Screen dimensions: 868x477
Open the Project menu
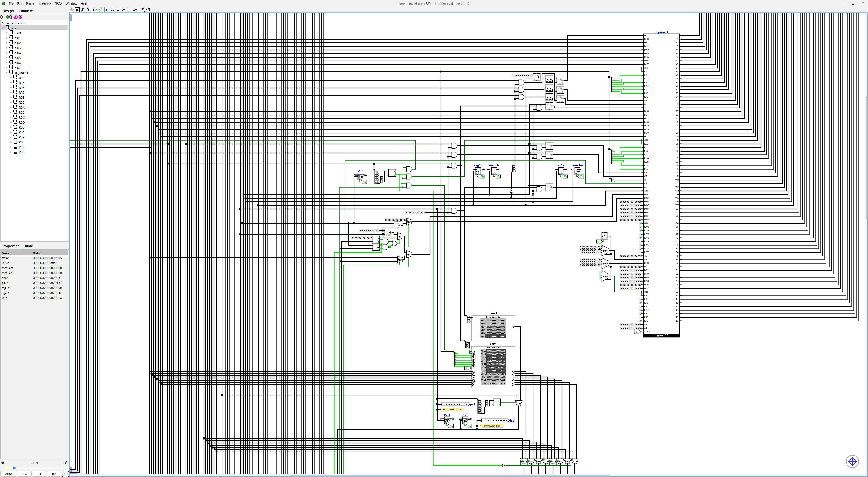click(31, 4)
